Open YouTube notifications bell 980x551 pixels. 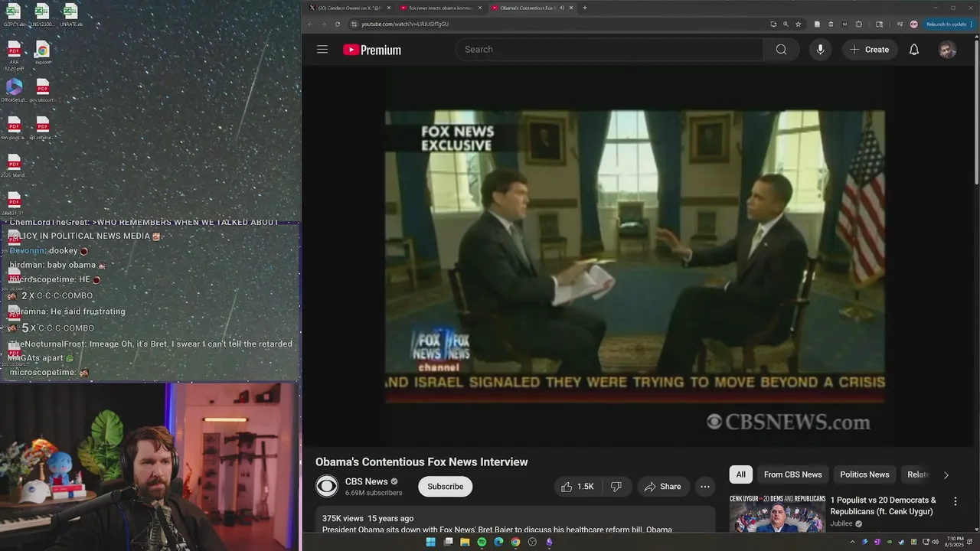(x=914, y=50)
